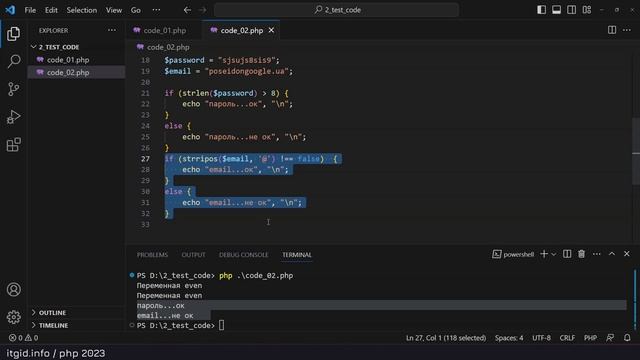The height and width of the screenshot is (360, 640).
Task: Open notifications bell icon
Action: (x=627, y=338)
